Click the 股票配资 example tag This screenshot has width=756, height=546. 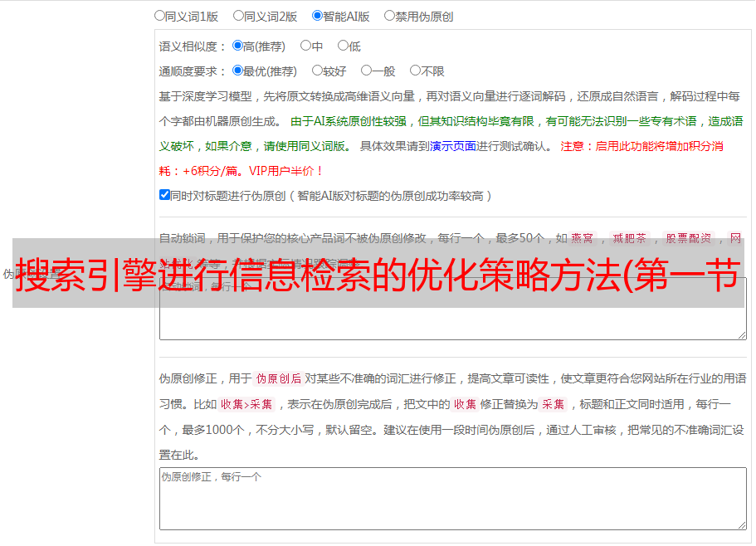coord(689,238)
